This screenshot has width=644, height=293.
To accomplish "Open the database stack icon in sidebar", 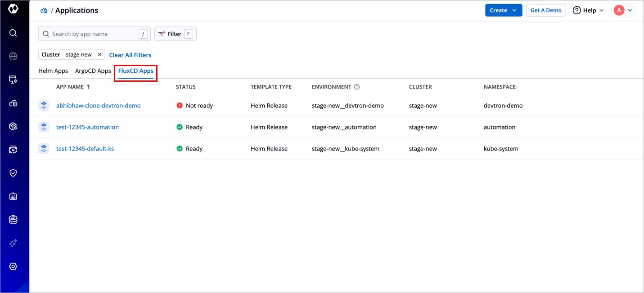I will [x=13, y=220].
